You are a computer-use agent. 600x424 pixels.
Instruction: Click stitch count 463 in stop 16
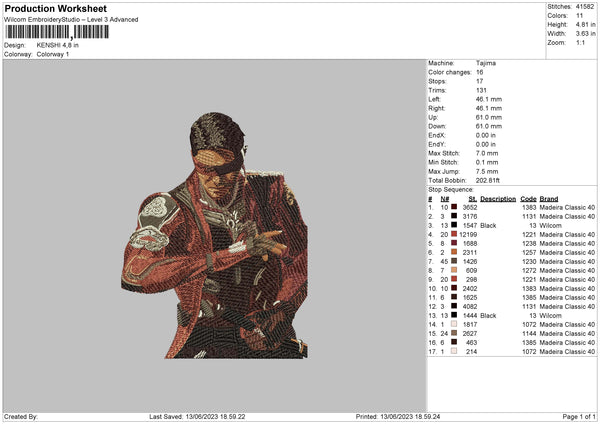[x=471, y=342]
